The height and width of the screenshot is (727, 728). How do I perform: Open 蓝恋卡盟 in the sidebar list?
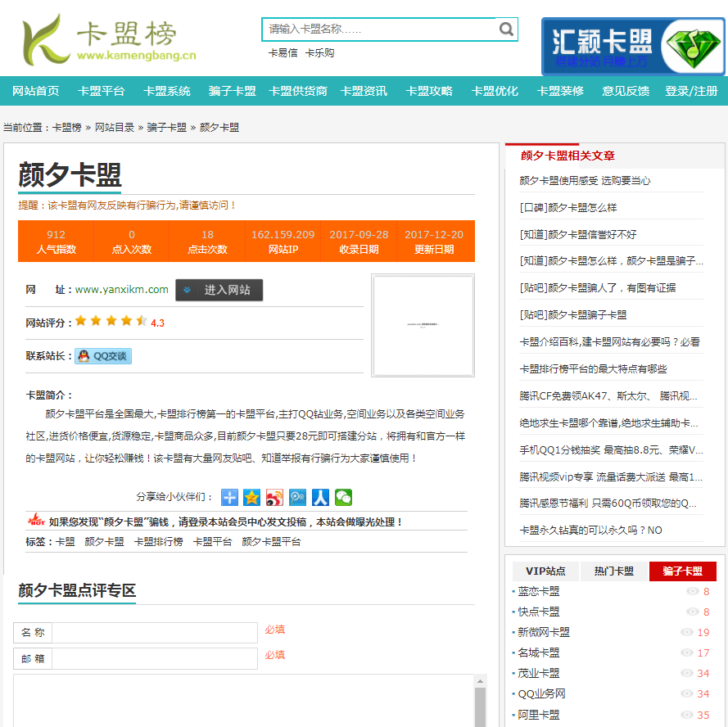click(x=539, y=591)
